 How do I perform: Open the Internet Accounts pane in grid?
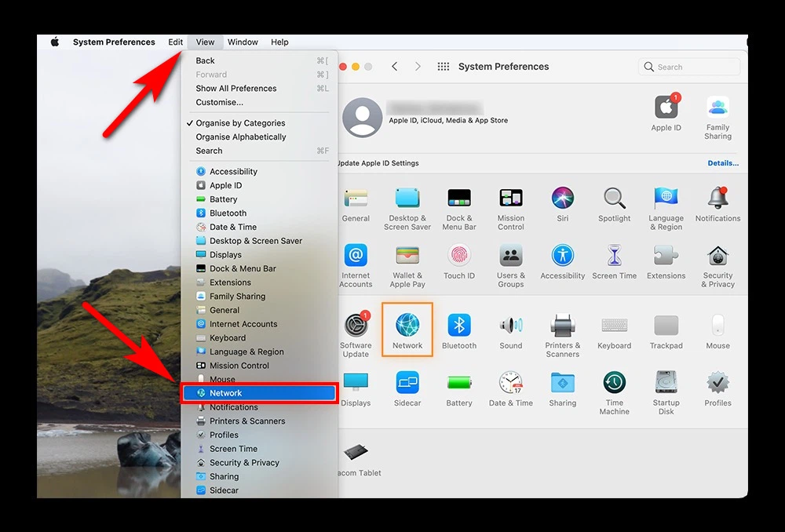pyautogui.click(x=356, y=255)
